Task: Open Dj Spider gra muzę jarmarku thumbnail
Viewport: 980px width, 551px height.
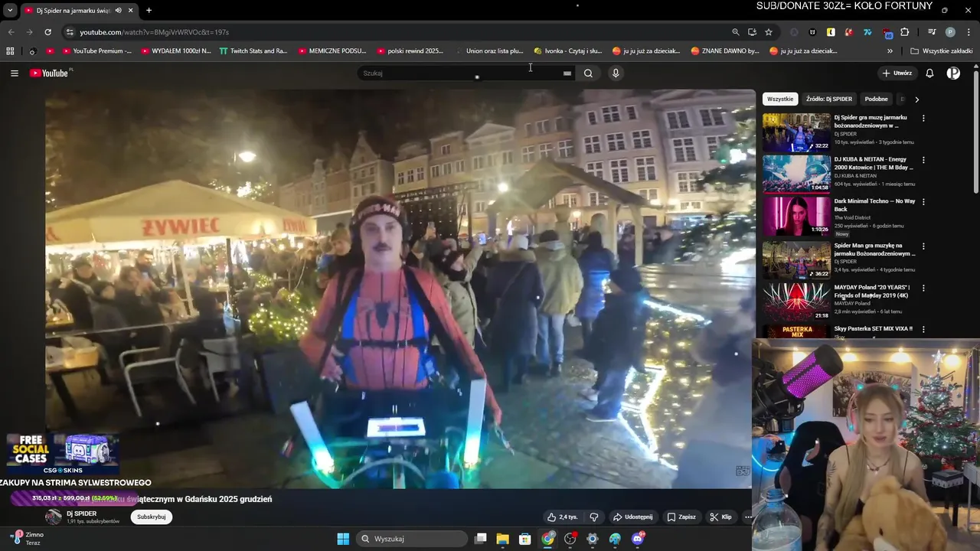Action: [796, 132]
